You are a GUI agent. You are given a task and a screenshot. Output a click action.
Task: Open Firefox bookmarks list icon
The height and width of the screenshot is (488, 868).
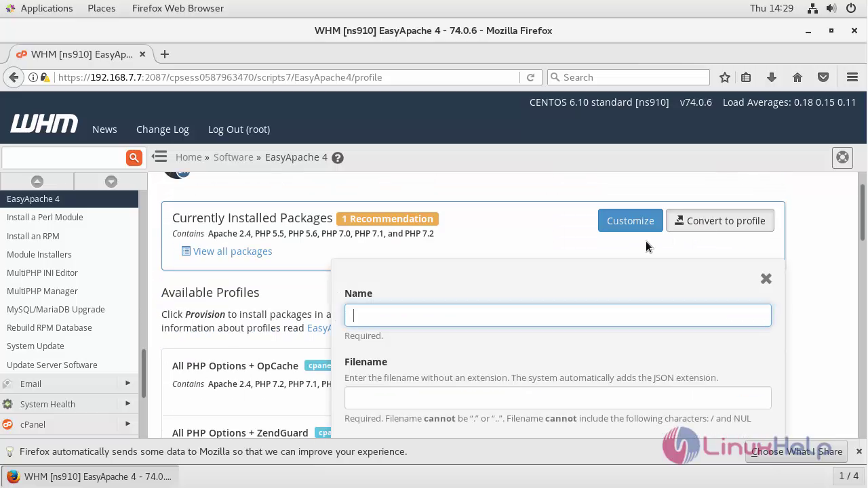(746, 77)
